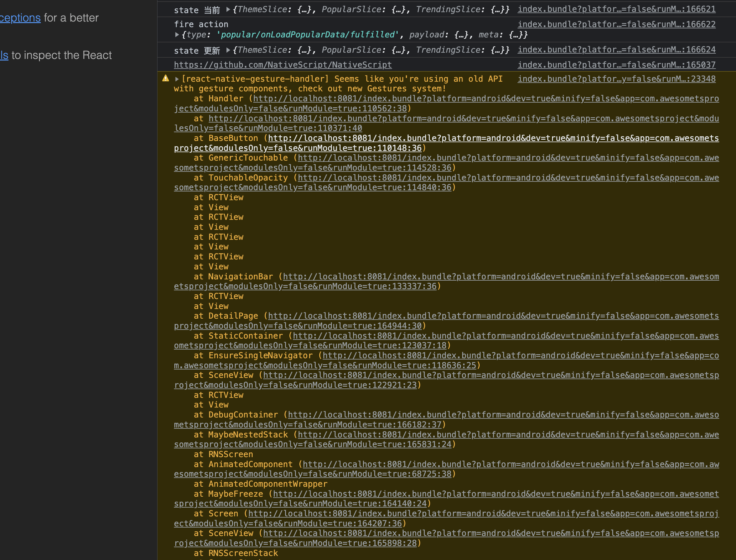Expand the state 当前 object tree
The image size is (736, 560).
pyautogui.click(x=228, y=9)
